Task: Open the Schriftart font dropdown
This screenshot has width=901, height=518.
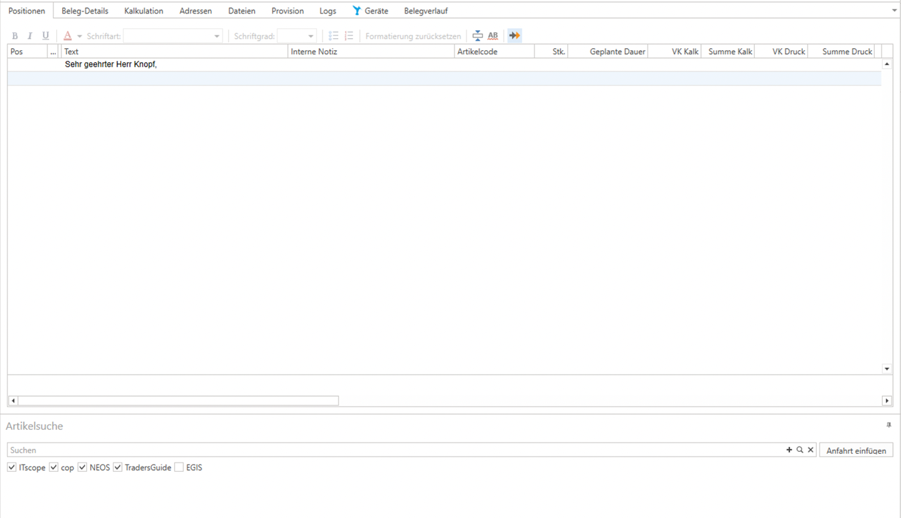Action: point(217,36)
